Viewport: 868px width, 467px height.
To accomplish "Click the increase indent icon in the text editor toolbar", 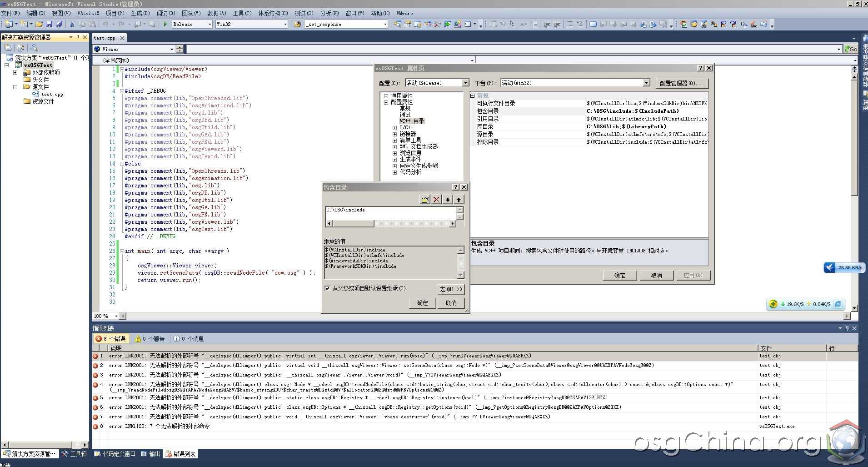I will pos(557,24).
